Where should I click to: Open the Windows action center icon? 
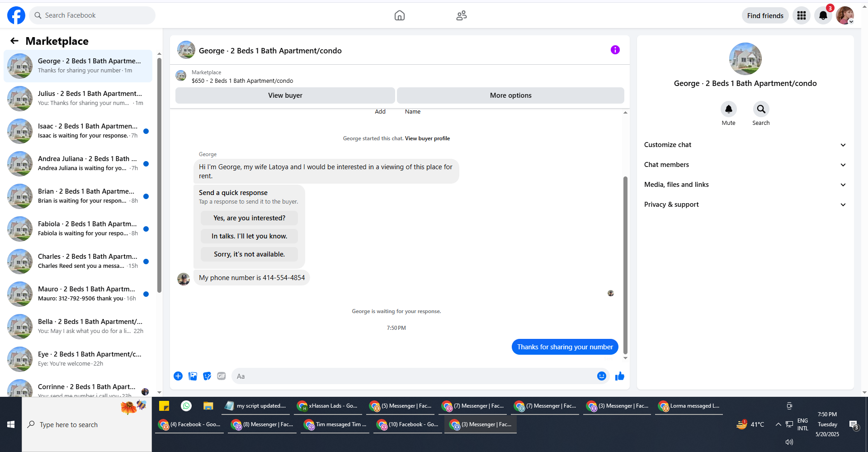854,424
